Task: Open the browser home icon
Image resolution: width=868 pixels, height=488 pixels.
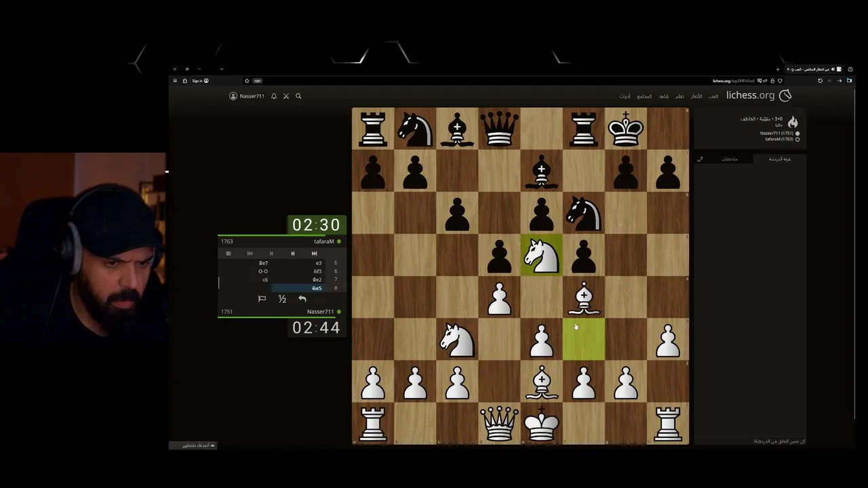Action: click(185, 81)
